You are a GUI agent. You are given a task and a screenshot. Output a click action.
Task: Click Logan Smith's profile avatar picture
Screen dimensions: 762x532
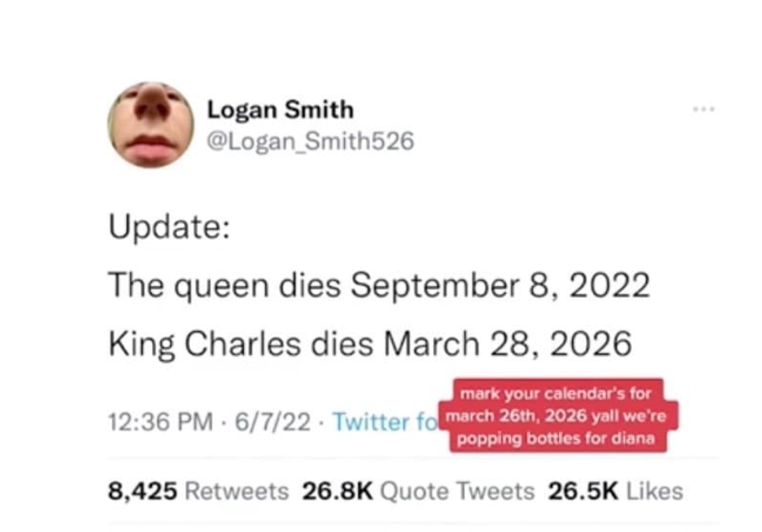150,125
